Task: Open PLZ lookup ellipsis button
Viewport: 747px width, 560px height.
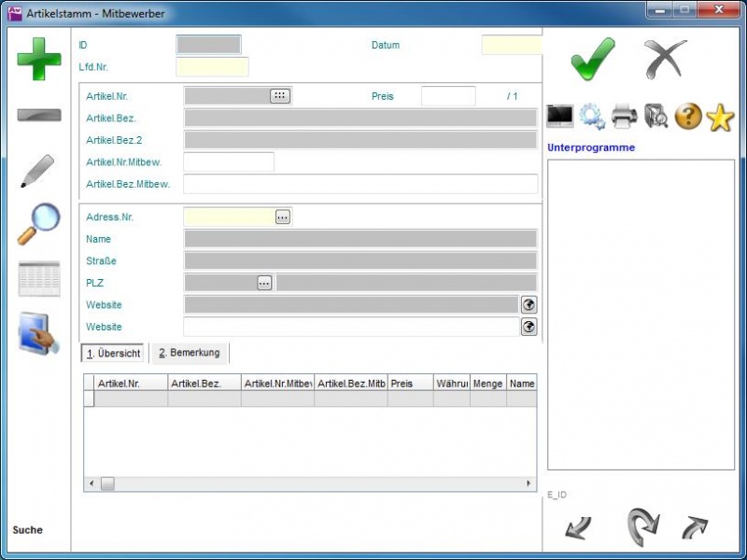Action: tap(264, 283)
